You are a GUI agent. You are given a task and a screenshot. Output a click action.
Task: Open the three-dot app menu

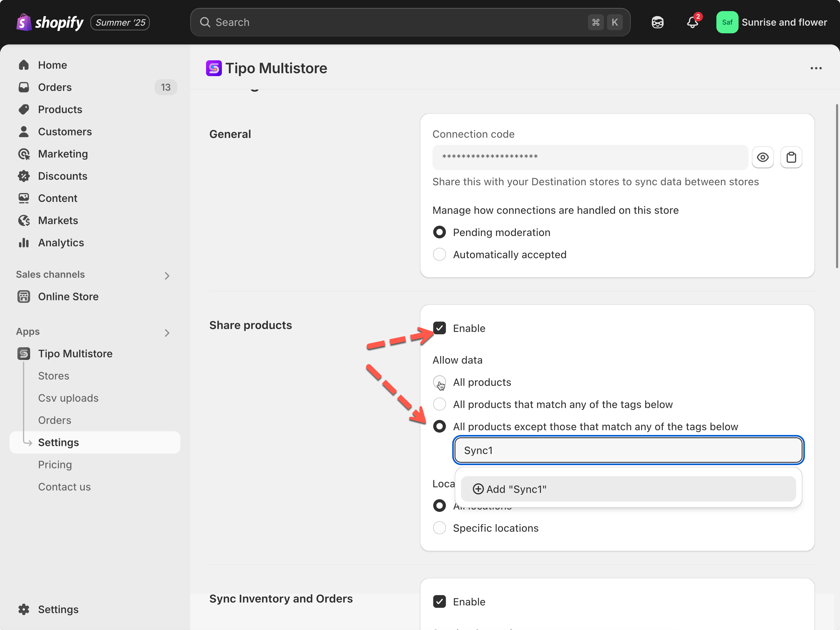tap(816, 68)
